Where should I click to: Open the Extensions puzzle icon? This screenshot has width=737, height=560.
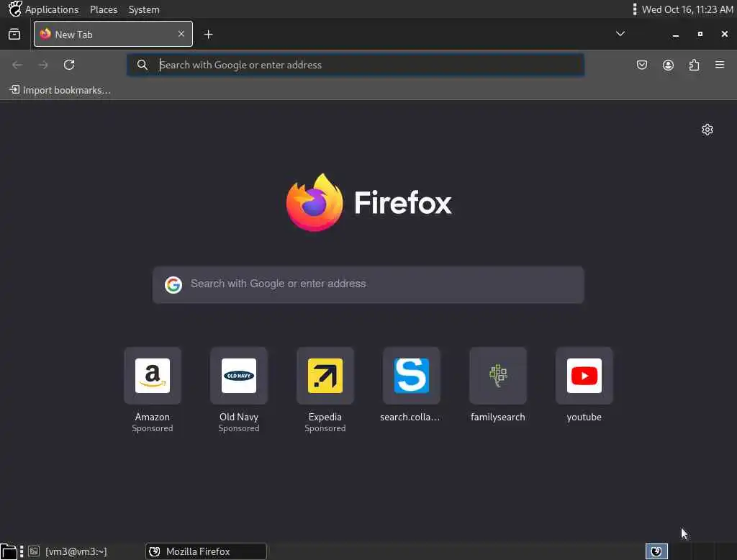click(x=694, y=65)
